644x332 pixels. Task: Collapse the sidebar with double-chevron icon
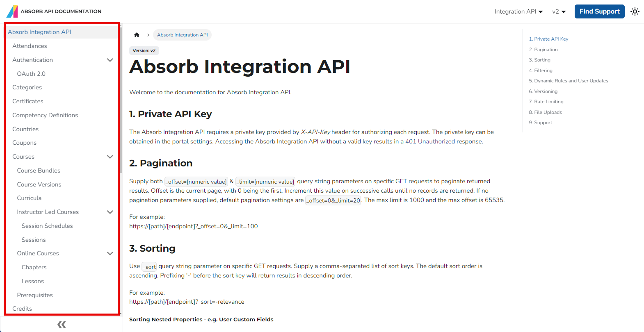click(x=62, y=325)
